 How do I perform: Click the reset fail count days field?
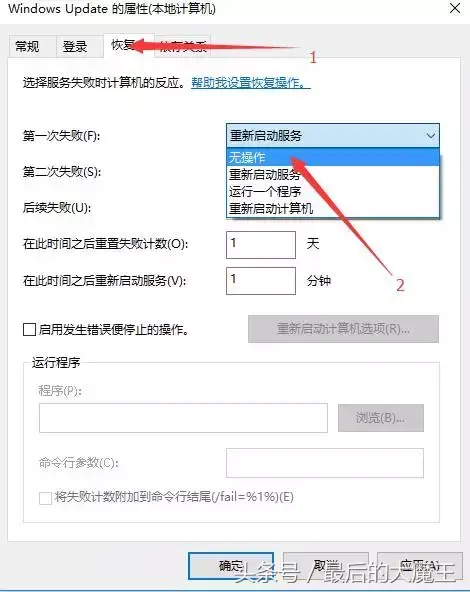click(261, 245)
